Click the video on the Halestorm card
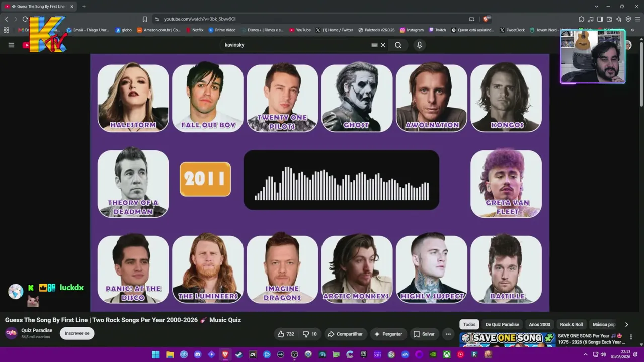The height and width of the screenshot is (362, 644). point(133,98)
